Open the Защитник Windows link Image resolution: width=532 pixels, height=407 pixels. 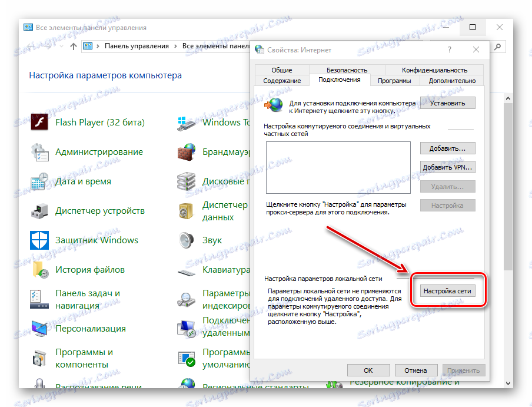pos(97,240)
